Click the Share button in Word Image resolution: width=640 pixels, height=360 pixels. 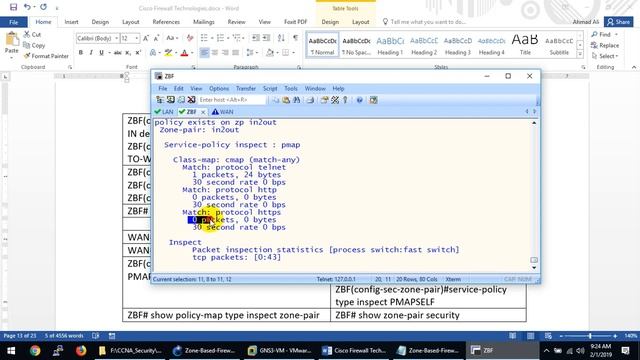pos(619,22)
